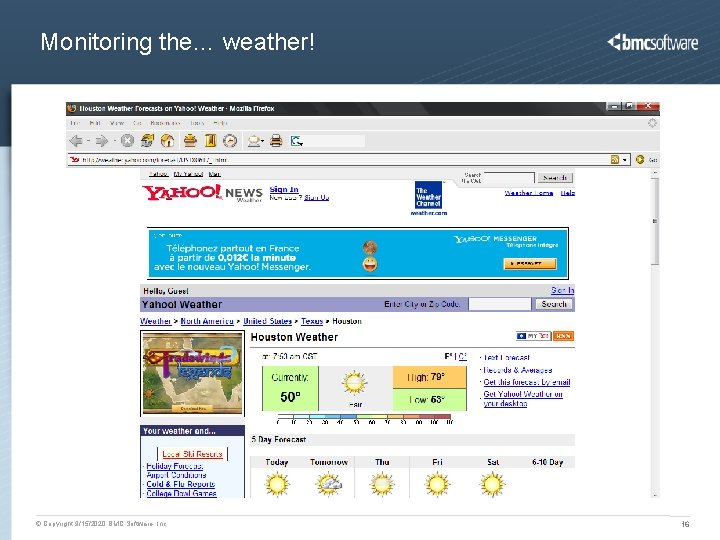Click the Firefox forward arrow

coord(101,141)
